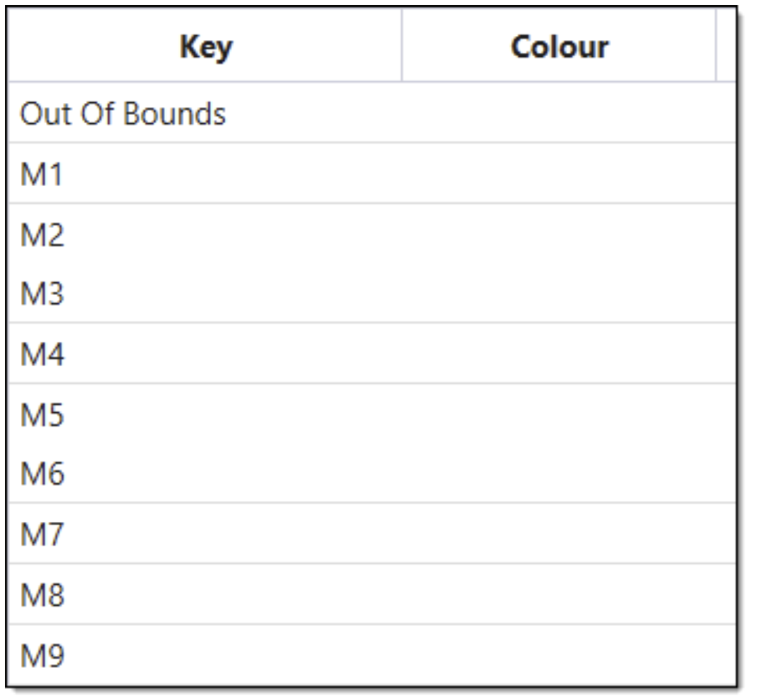784x697 pixels.
Task: Select the Out Of Bounds row
Action: [123, 113]
